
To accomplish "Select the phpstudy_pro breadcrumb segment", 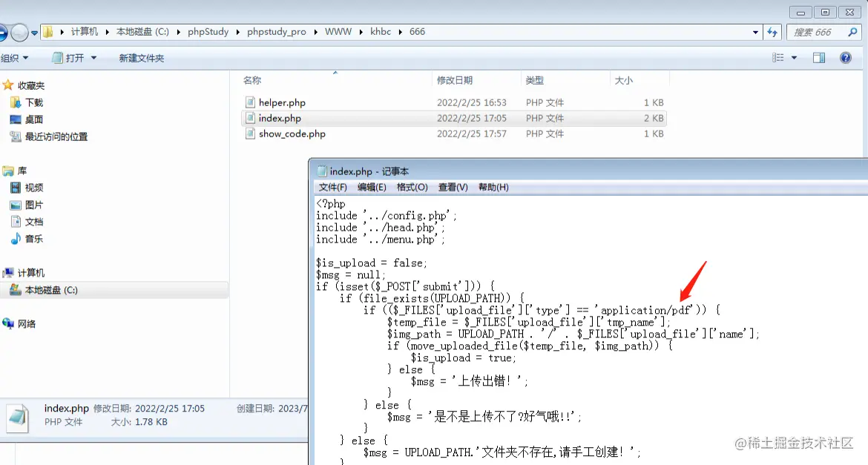I will click(x=276, y=32).
